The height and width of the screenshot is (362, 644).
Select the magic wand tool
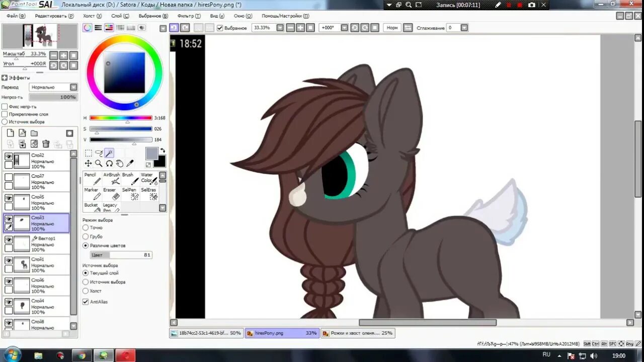tap(109, 153)
